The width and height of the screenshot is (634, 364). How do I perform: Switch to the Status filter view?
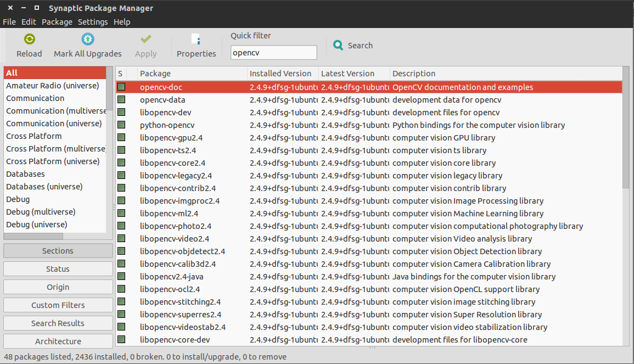[x=58, y=269]
